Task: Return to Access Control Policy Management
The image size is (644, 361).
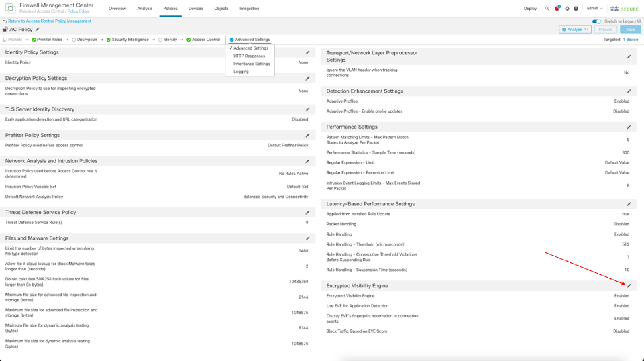Action: (x=50, y=21)
